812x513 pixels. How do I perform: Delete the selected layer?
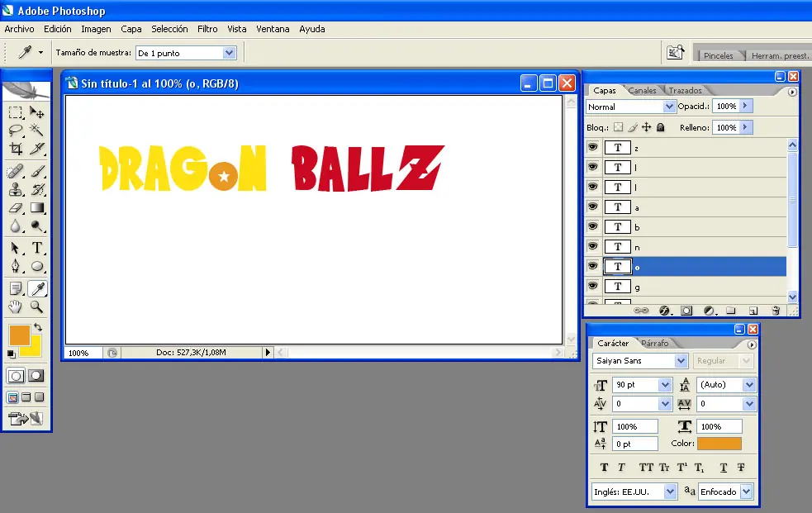(x=776, y=311)
